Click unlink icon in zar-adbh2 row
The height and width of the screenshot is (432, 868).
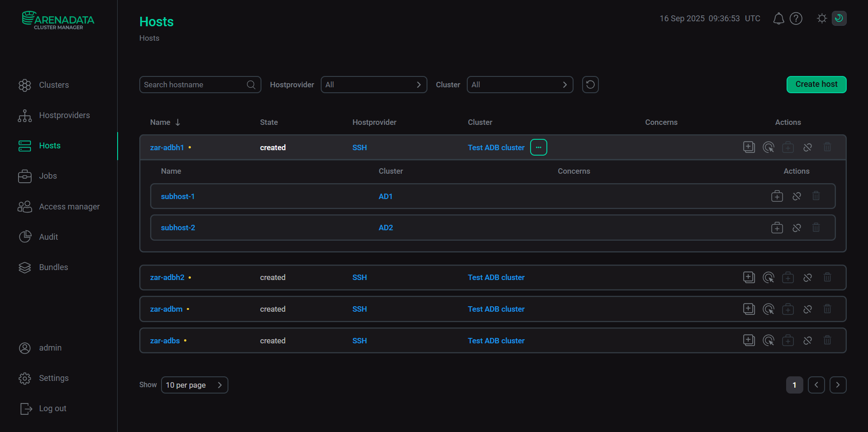(807, 277)
